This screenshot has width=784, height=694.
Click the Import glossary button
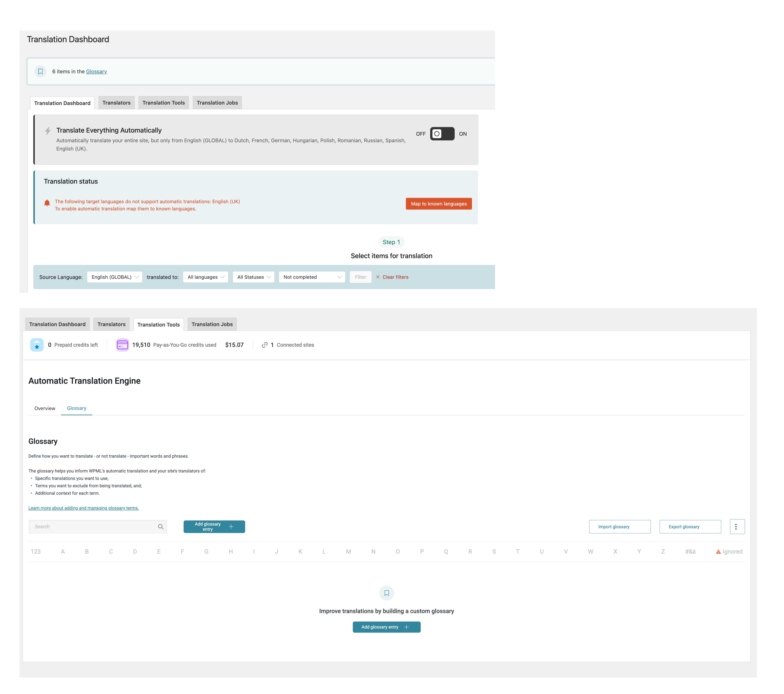pos(620,527)
